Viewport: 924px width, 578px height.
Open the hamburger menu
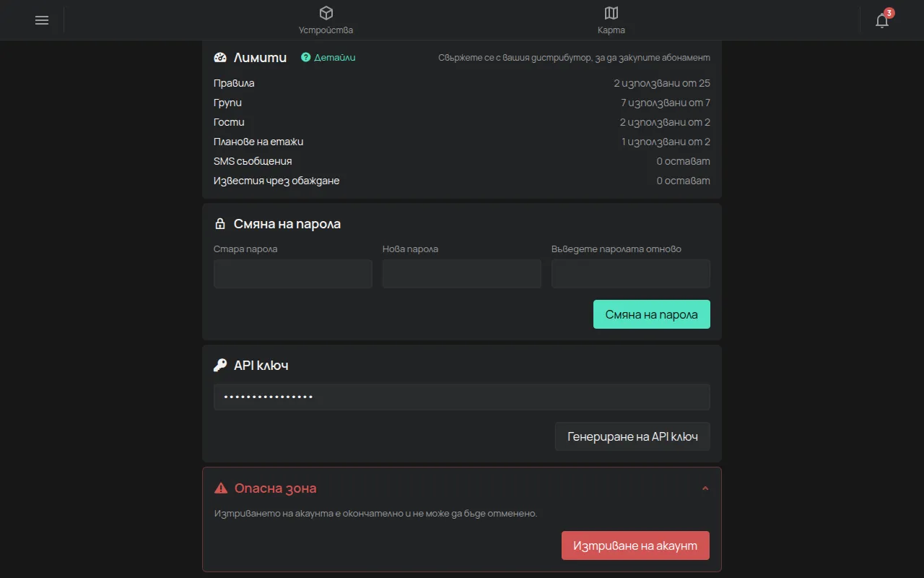click(42, 20)
